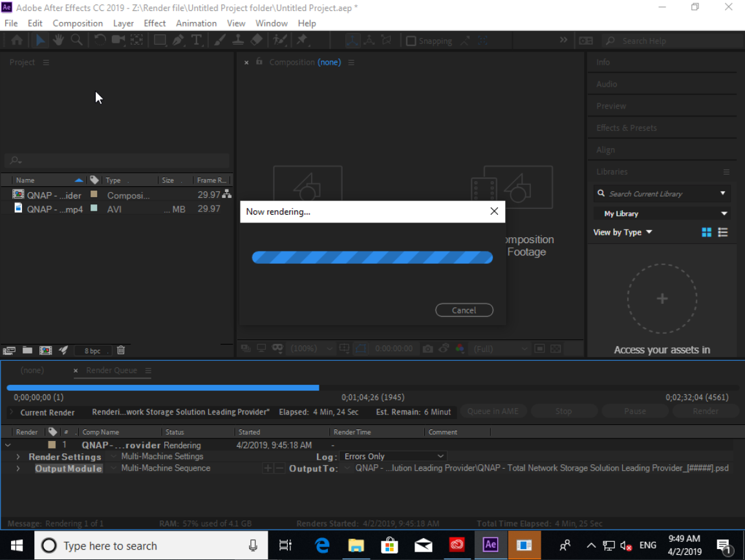Pick the Hand tool
The height and width of the screenshot is (560, 745).
click(58, 40)
